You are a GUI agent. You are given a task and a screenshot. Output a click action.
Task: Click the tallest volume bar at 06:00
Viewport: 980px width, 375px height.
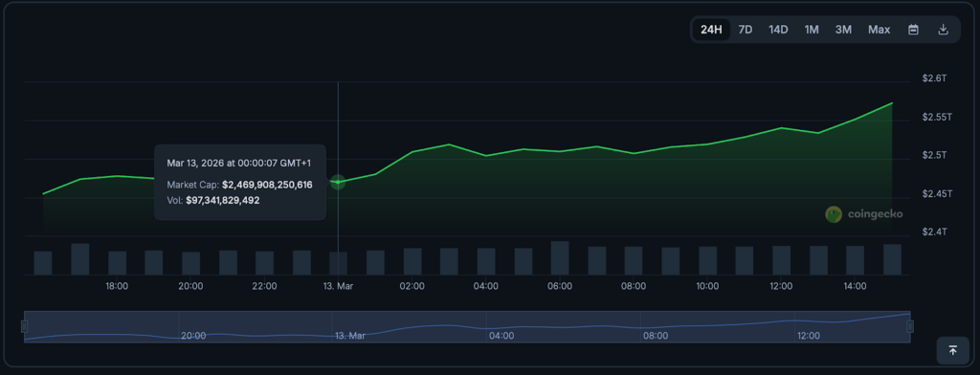click(560, 257)
